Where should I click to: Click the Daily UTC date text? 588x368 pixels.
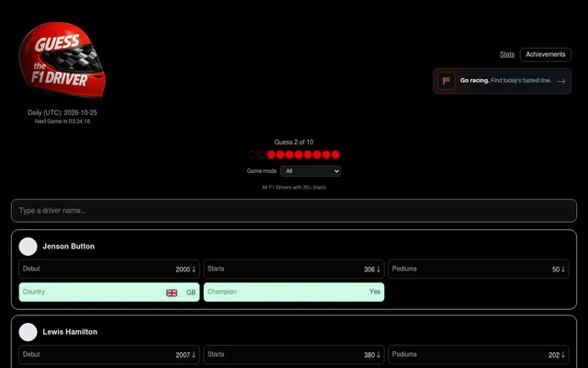(62, 112)
